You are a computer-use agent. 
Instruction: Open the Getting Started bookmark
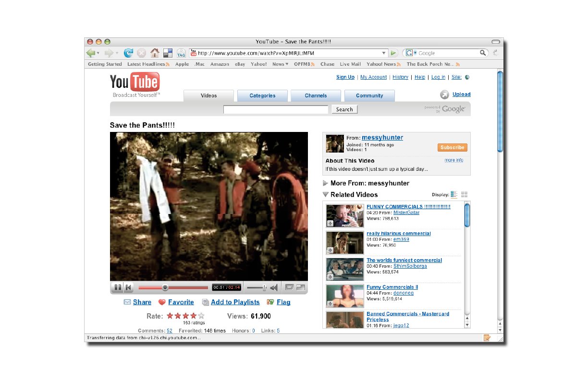tap(105, 64)
